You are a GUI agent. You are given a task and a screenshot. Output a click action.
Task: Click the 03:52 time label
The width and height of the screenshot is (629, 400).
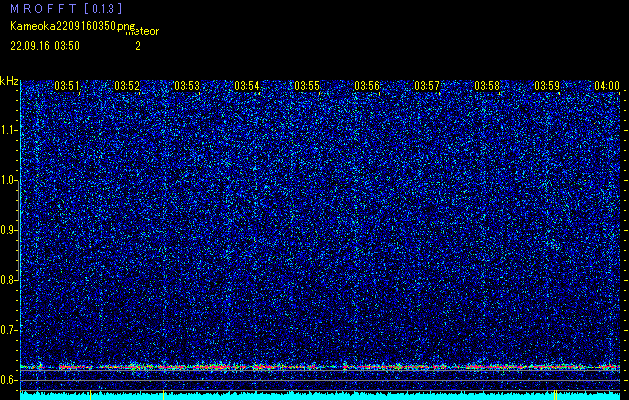[x=127, y=85]
